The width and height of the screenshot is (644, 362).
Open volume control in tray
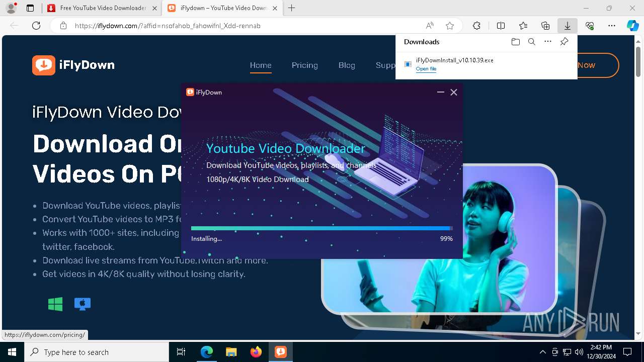click(579, 352)
